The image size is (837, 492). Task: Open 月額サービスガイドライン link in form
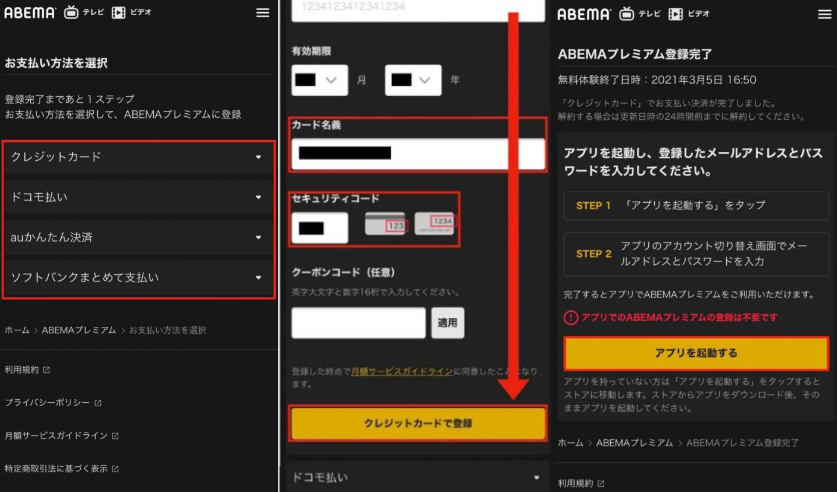pyautogui.click(x=402, y=371)
